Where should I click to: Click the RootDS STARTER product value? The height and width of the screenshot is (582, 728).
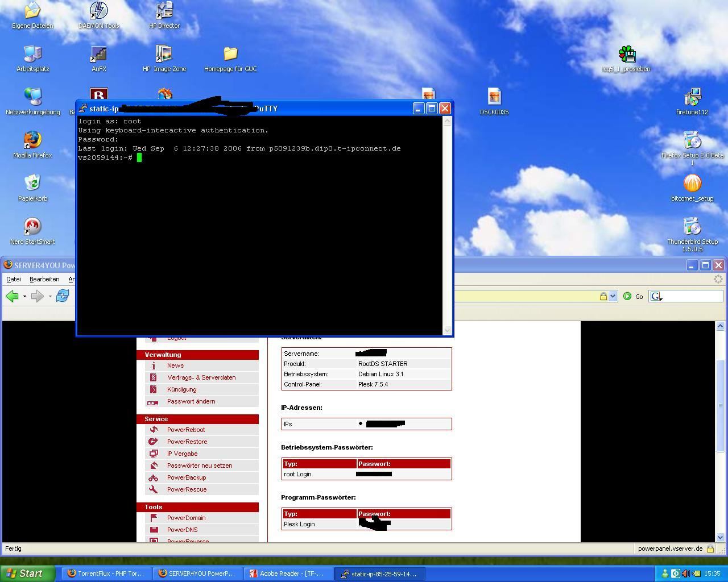click(x=383, y=364)
